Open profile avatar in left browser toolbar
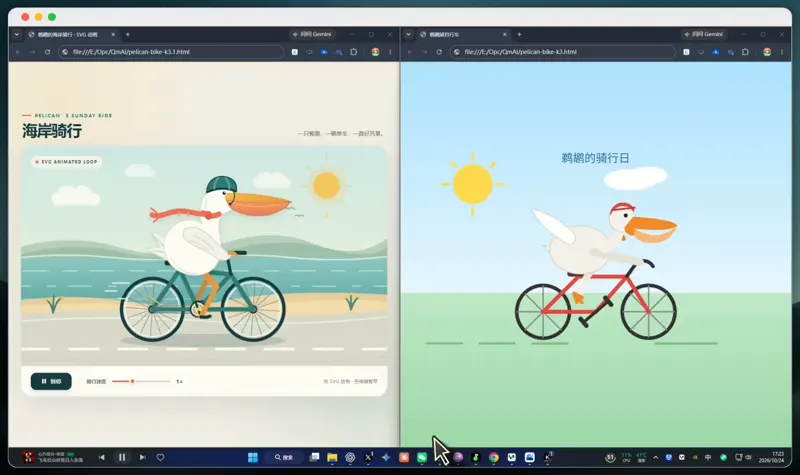 click(x=376, y=52)
